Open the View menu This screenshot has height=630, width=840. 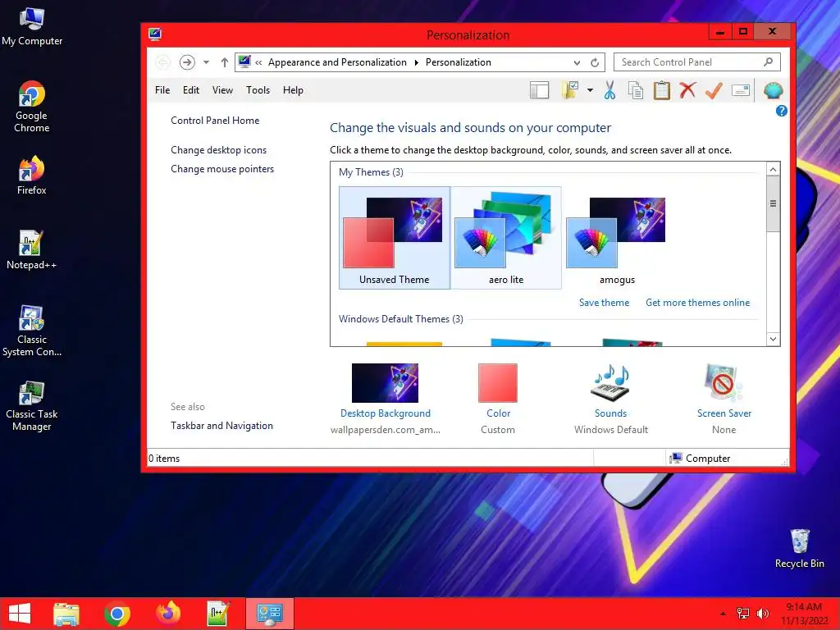(222, 90)
